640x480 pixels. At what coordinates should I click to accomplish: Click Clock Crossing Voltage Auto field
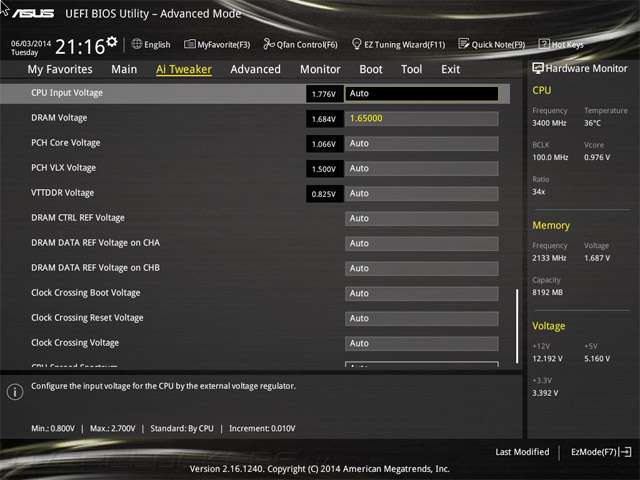(422, 343)
